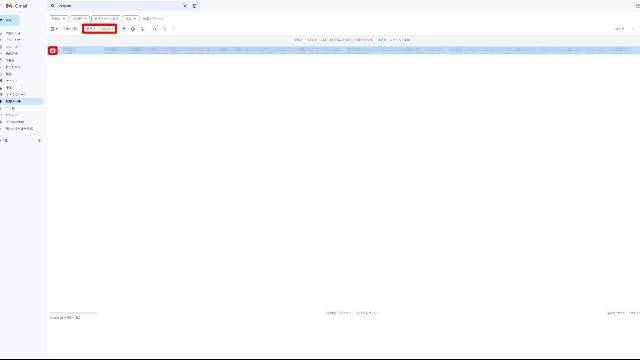Toggle the third filter chip (has attachment)
640x360 pixels.
point(106,19)
